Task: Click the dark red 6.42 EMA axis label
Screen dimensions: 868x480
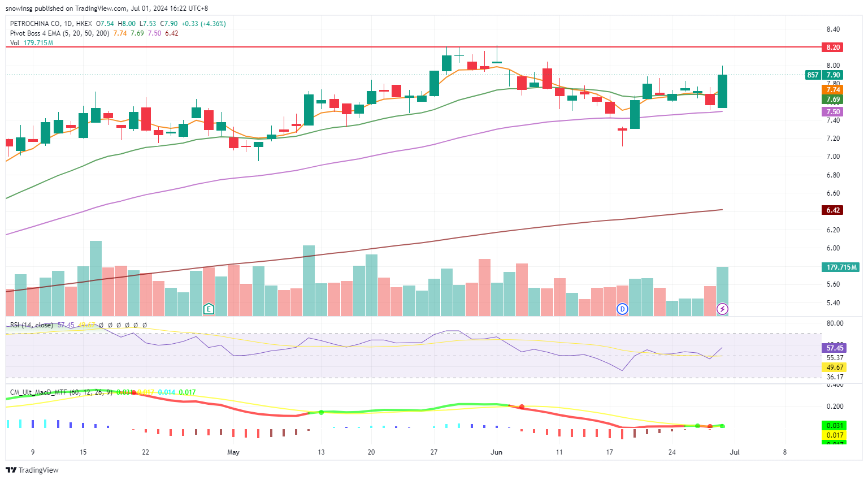Action: click(x=833, y=210)
